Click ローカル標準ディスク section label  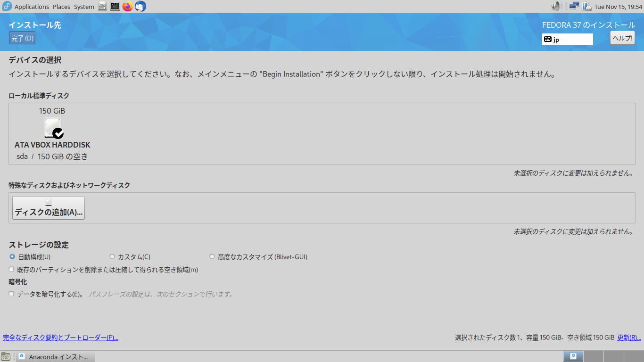(x=39, y=96)
